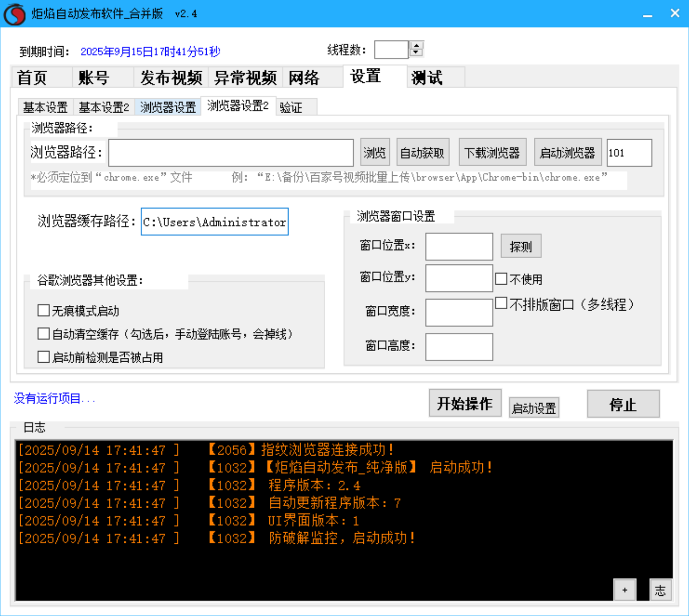Click the 窗口宽度 input box
Screen dimensions: 689x616
[459, 312]
